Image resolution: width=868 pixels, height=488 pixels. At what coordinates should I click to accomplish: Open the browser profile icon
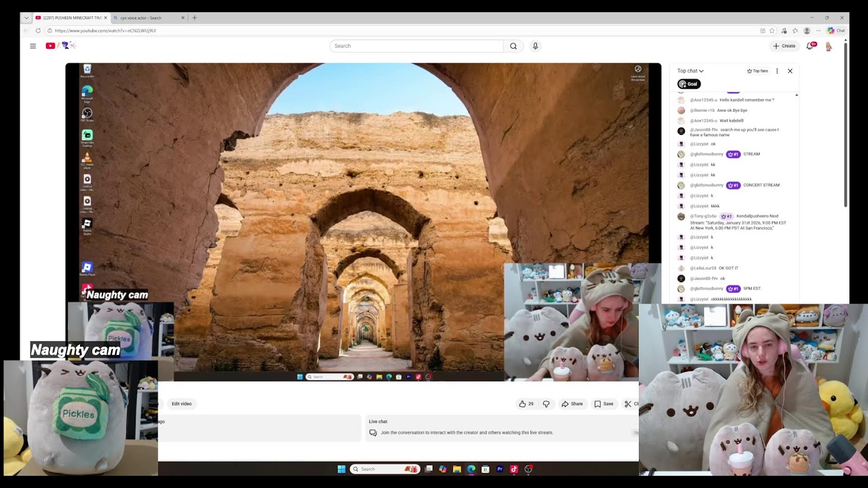tap(807, 30)
